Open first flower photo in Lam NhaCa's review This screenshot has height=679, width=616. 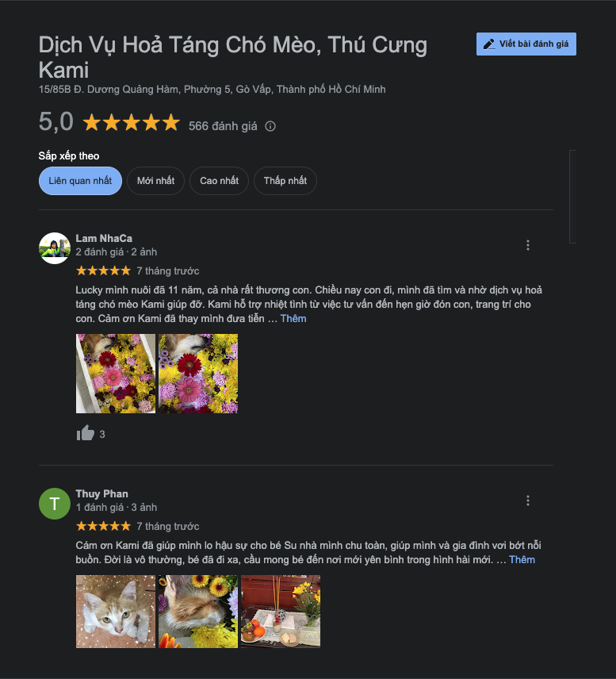[x=116, y=374]
